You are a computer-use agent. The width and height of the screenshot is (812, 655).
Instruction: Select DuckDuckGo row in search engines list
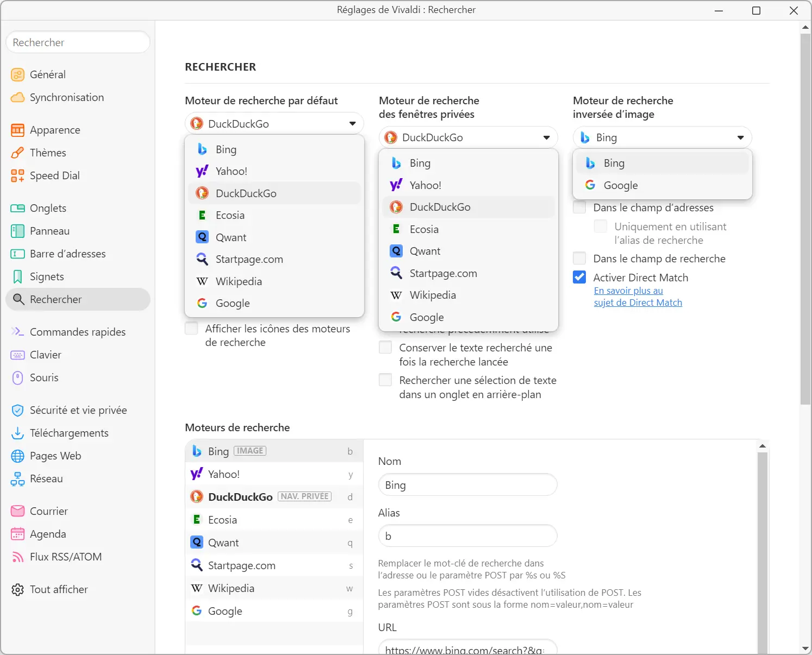[274, 496]
